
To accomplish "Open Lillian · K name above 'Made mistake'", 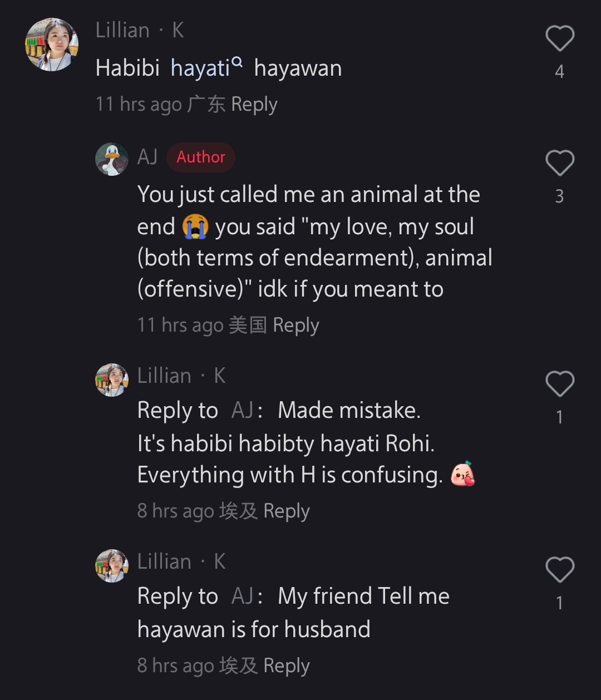I will pos(181,376).
